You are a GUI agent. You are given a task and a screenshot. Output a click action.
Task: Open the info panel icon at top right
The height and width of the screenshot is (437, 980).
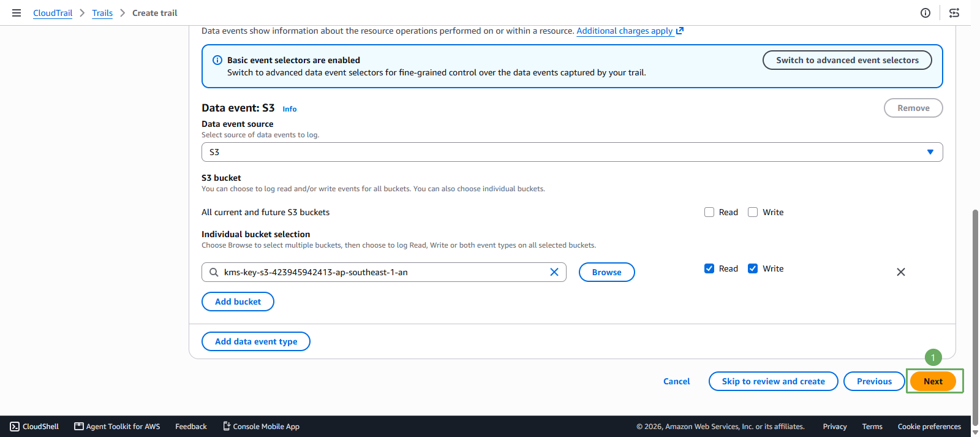[925, 13]
